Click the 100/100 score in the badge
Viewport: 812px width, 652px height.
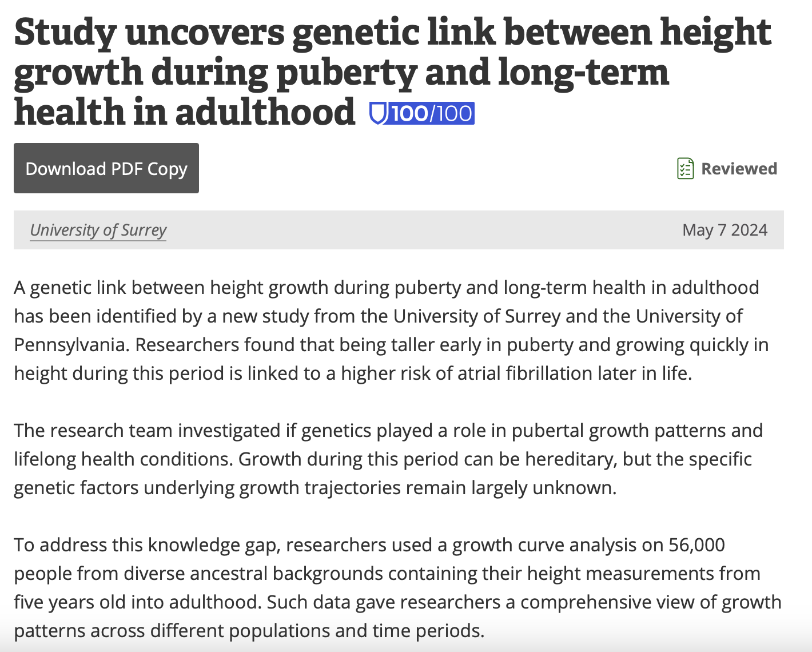[x=432, y=113]
